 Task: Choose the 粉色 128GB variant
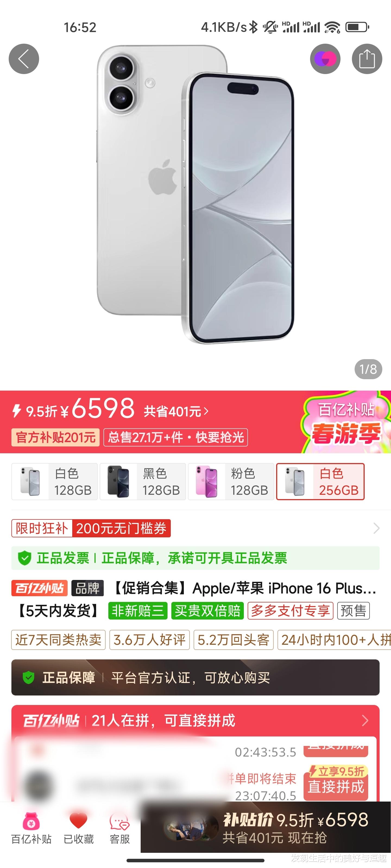(231, 481)
